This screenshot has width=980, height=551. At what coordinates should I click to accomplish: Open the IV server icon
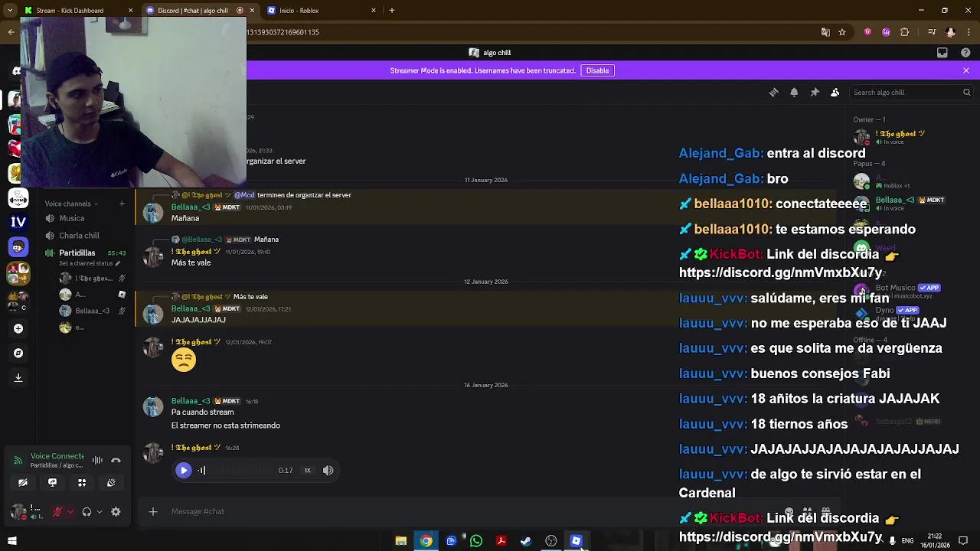[18, 222]
